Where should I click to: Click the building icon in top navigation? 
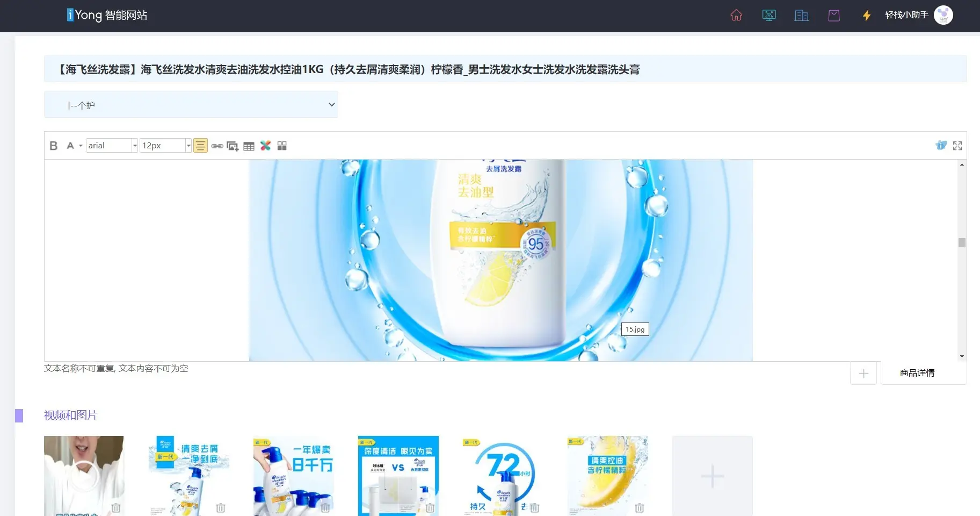tap(801, 16)
